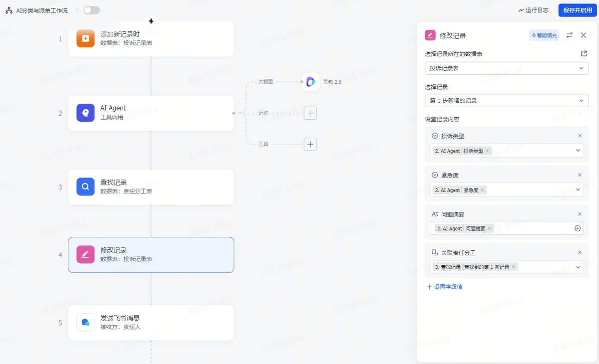Click the plus circle in the 问题摘要 field
The image size is (599, 364).
click(578, 228)
